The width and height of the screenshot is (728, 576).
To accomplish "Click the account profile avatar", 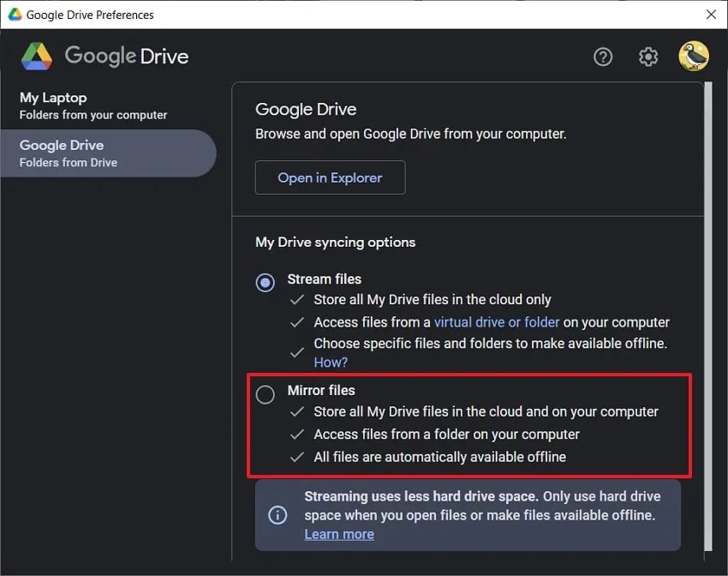I will 693,57.
